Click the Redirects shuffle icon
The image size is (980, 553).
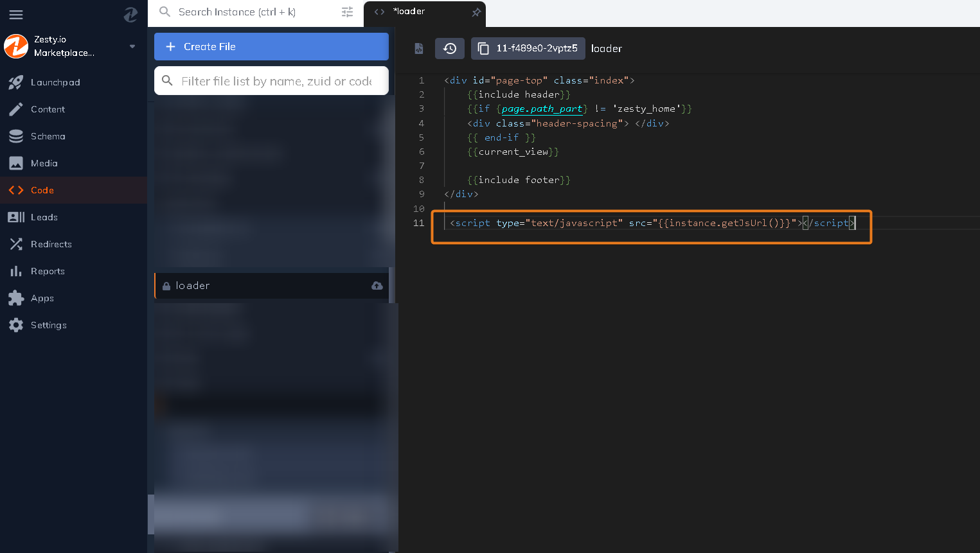tap(16, 244)
